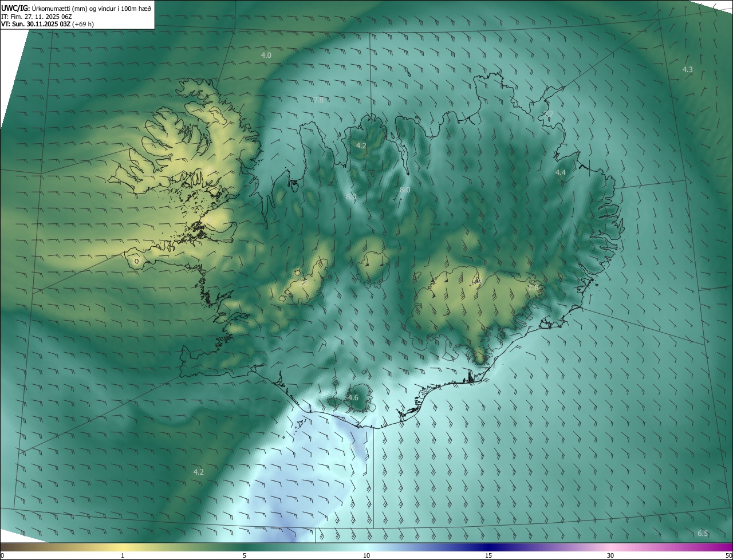733x560 pixels.
Task: Click the "4.3" precipitation value on the map
Action: (x=688, y=69)
